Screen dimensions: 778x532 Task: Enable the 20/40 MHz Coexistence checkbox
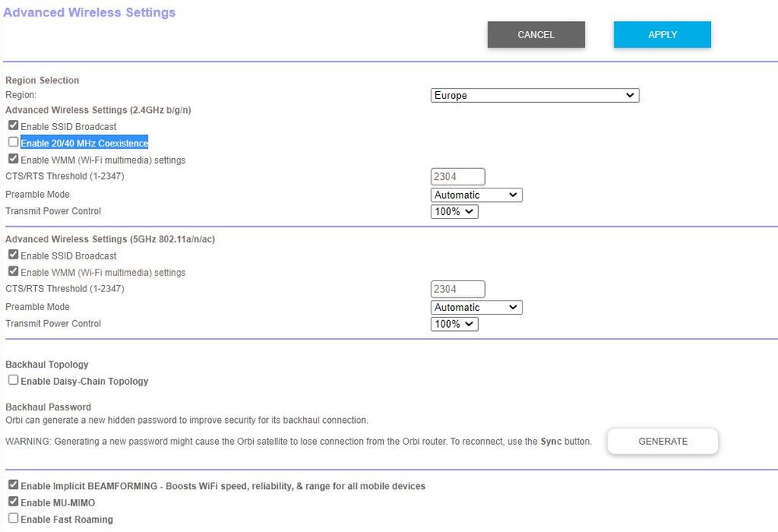12,143
